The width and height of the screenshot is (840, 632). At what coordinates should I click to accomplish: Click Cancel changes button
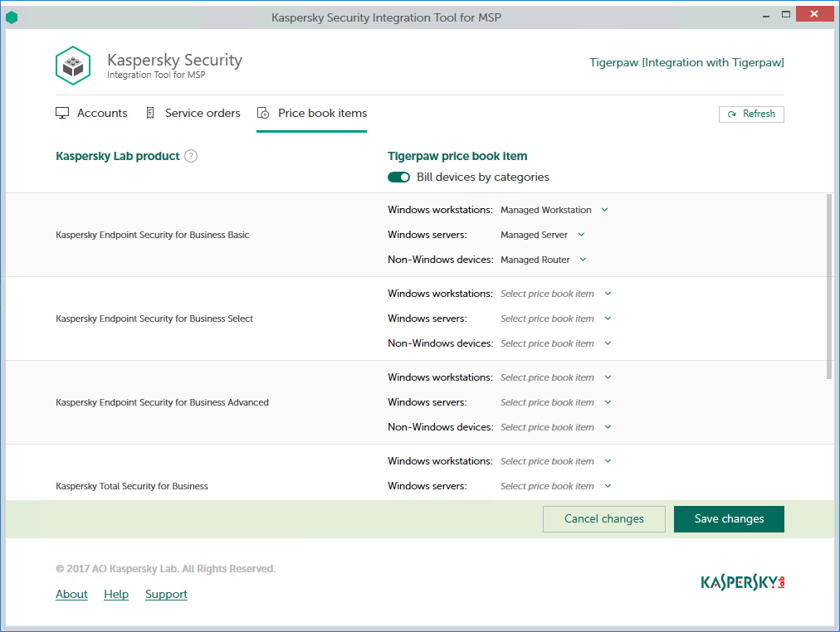[603, 519]
